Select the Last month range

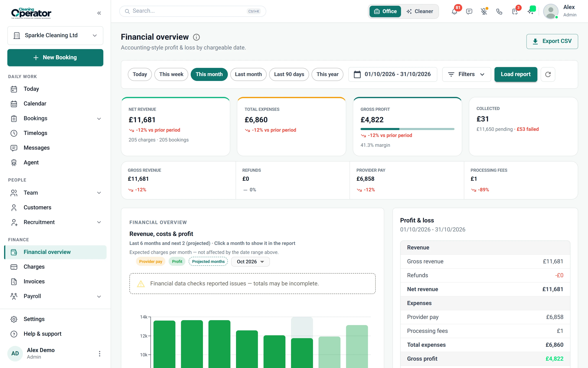[x=248, y=74]
